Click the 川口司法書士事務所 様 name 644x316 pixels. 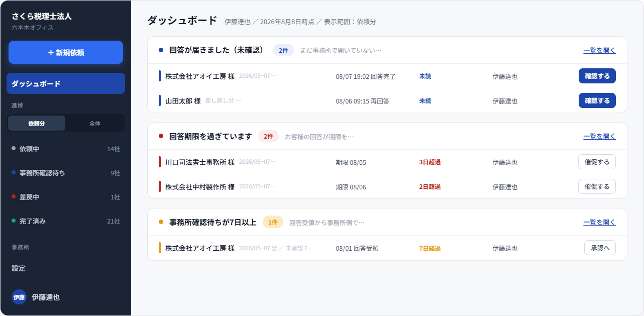[x=200, y=162]
